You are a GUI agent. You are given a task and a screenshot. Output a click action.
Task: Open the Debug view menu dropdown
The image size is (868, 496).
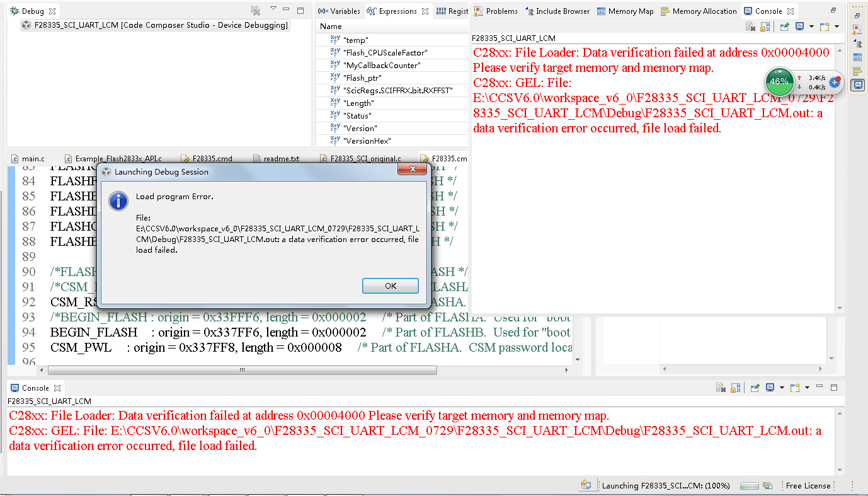coord(273,9)
